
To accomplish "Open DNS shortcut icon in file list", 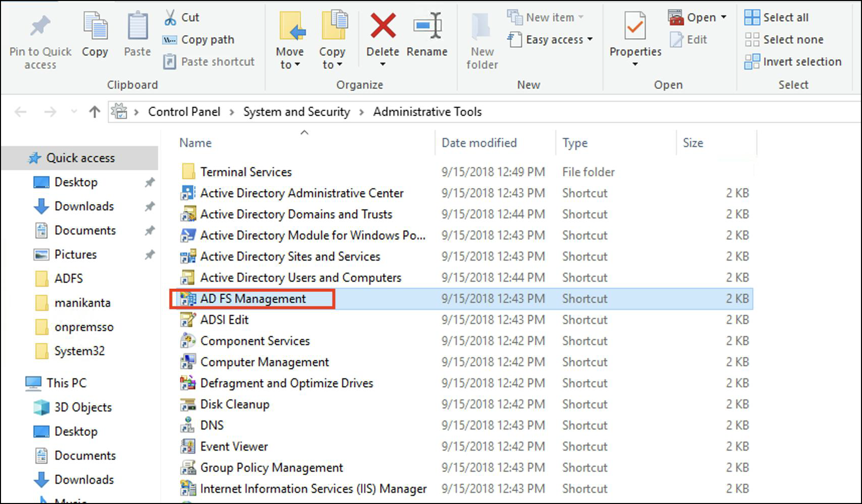I will (188, 426).
